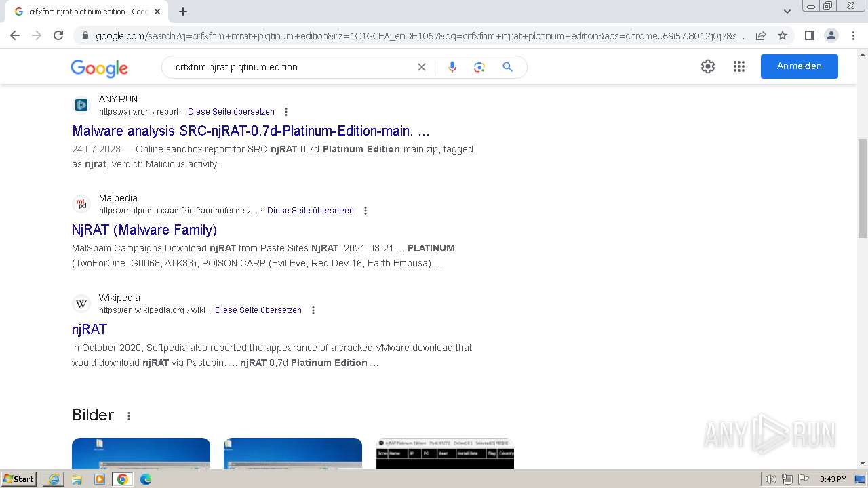This screenshot has width=868, height=488.
Task: Open more options for ANY.RUN result
Action: (x=286, y=112)
